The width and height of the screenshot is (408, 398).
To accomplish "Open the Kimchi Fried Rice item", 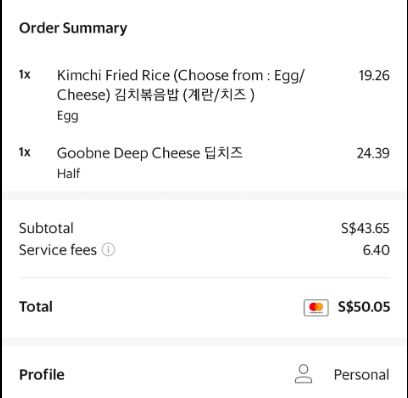I will (x=180, y=85).
